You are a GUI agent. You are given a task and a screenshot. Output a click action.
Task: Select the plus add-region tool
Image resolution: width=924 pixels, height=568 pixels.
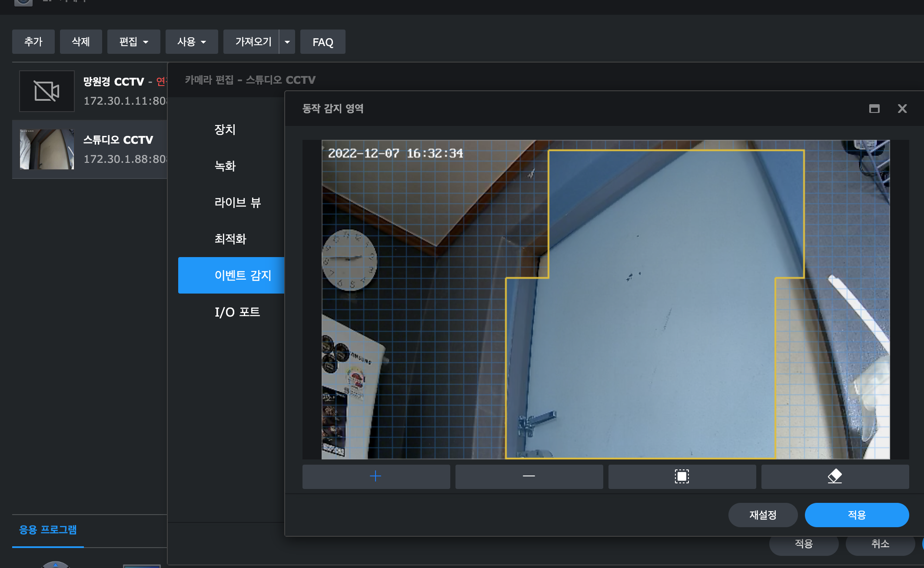click(376, 476)
